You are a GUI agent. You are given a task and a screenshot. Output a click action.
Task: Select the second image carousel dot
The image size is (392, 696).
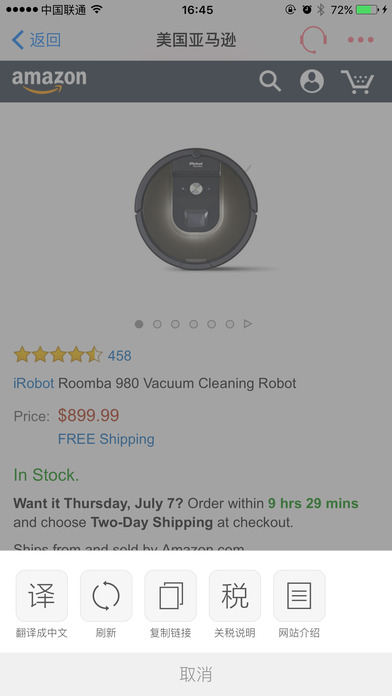click(x=157, y=324)
